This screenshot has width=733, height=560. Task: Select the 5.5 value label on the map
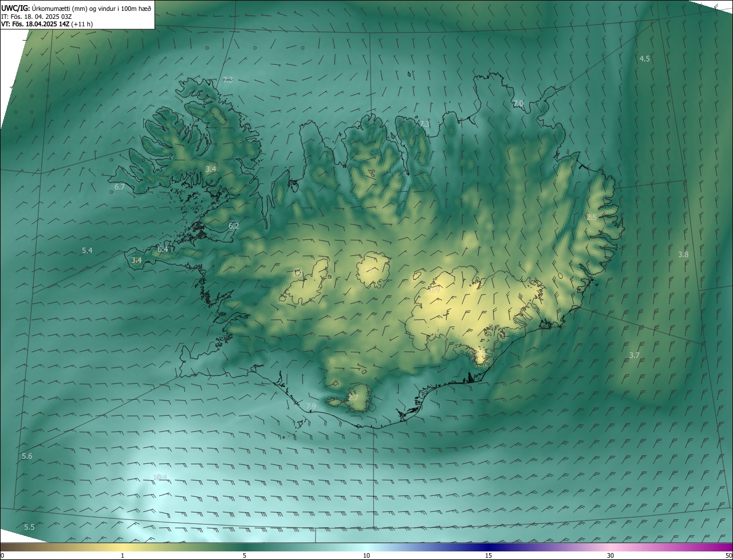[29, 527]
